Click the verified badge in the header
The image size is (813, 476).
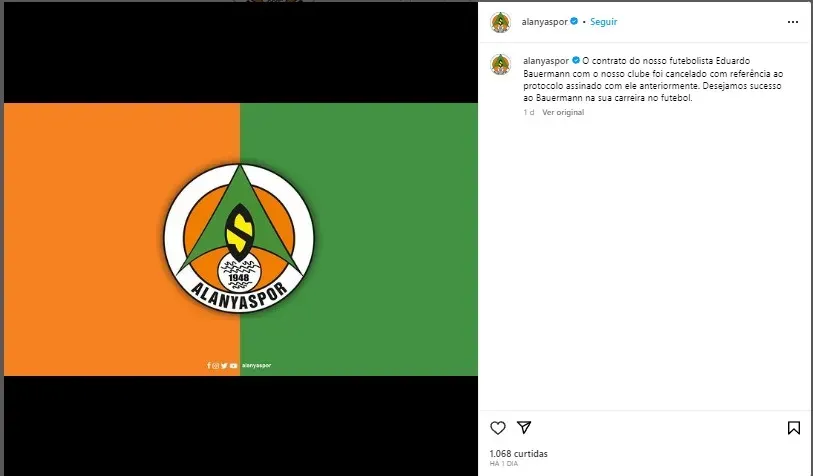tap(574, 21)
